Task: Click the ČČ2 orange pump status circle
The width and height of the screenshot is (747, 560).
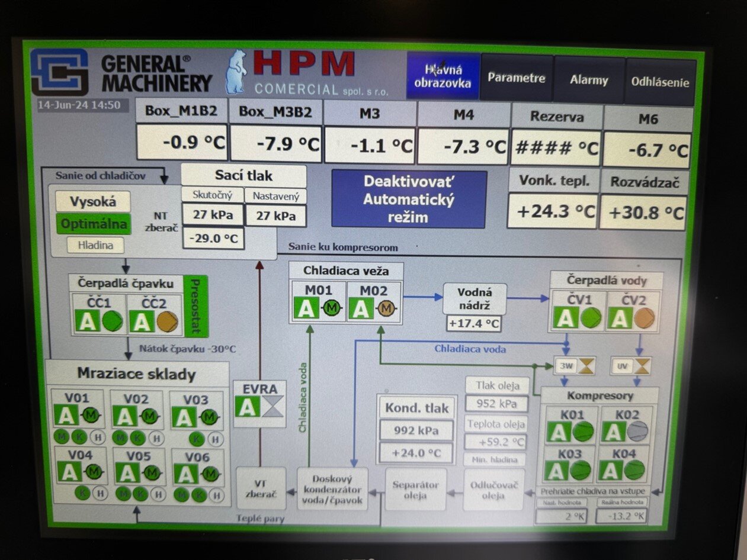Action: click(x=167, y=321)
